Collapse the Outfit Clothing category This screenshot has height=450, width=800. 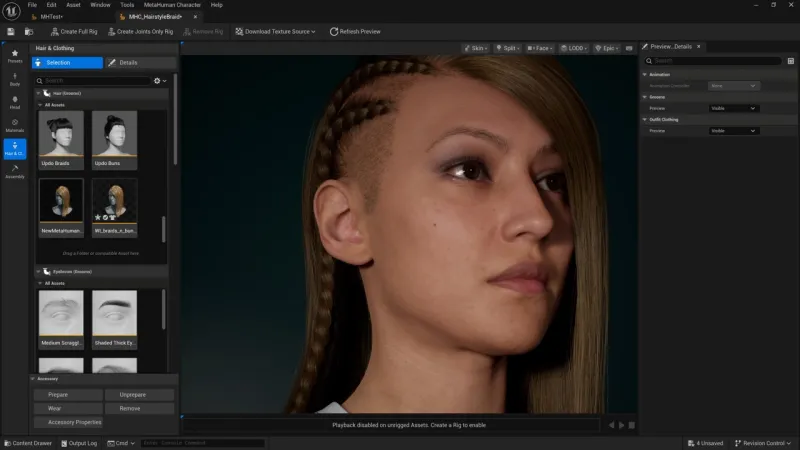pos(644,119)
